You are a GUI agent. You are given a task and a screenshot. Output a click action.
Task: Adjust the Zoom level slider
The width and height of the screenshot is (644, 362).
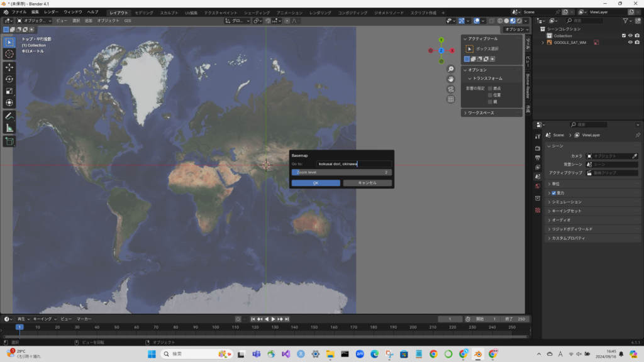pyautogui.click(x=341, y=172)
